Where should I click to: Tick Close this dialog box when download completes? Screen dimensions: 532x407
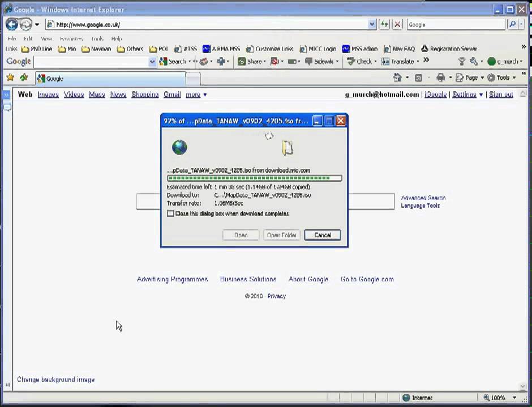pos(171,214)
